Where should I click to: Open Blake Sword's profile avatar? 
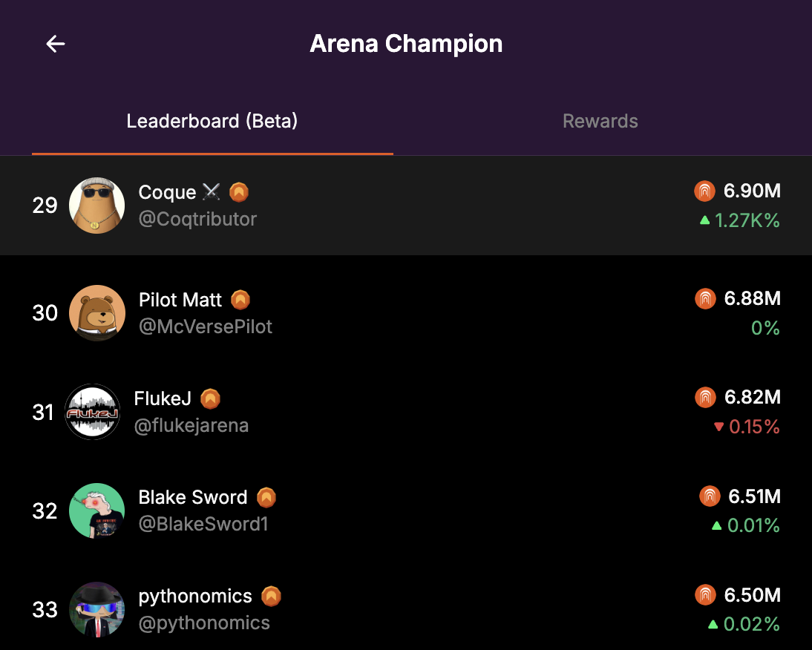tap(96, 511)
